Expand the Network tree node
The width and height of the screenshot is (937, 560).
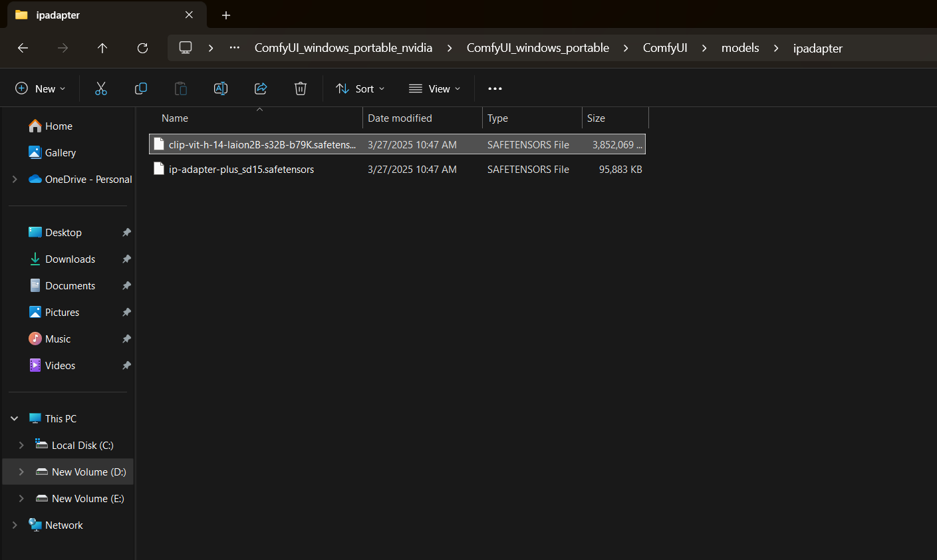15,525
